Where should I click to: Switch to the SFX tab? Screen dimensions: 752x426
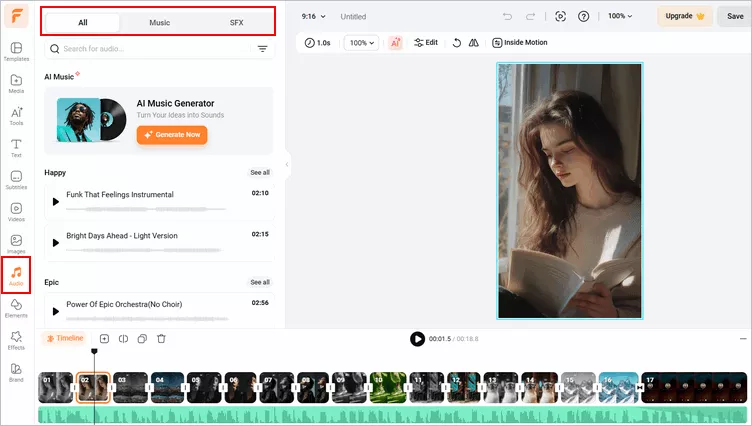coord(236,23)
